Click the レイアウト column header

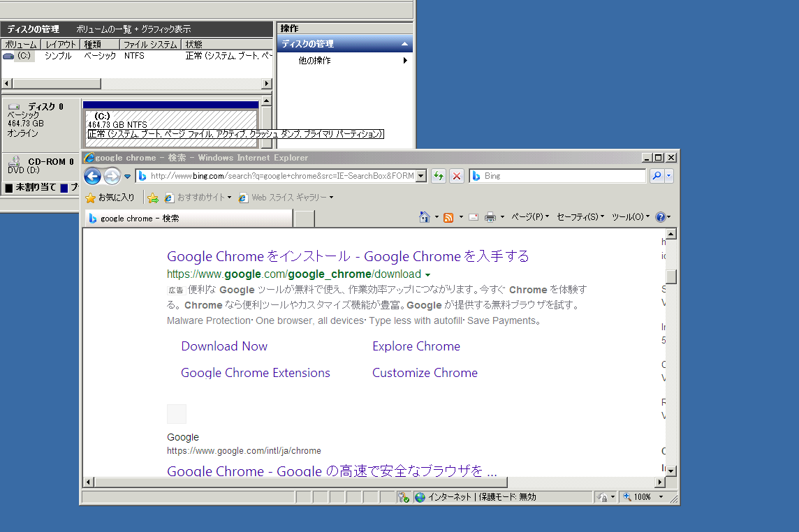coord(61,45)
